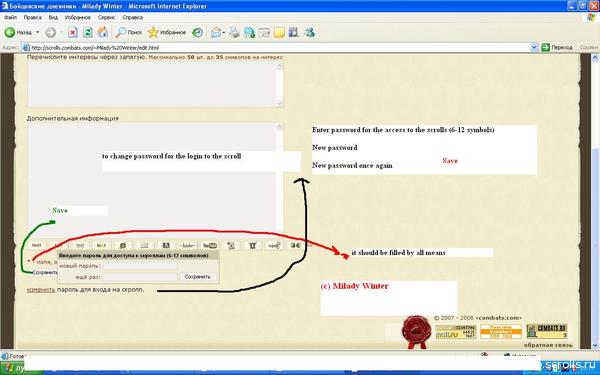
Task: Refresh the page with green arrows icon
Action: [x=88, y=33]
